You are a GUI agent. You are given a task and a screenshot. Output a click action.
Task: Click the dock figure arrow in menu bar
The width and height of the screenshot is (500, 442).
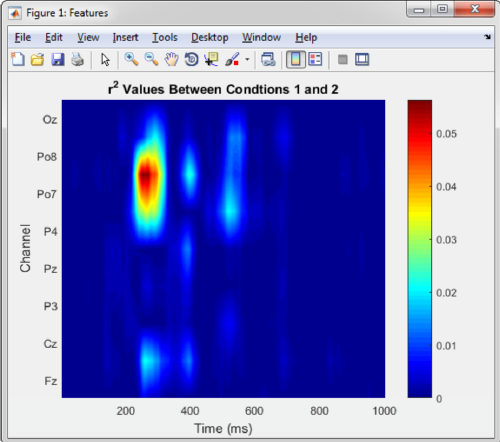point(487,37)
